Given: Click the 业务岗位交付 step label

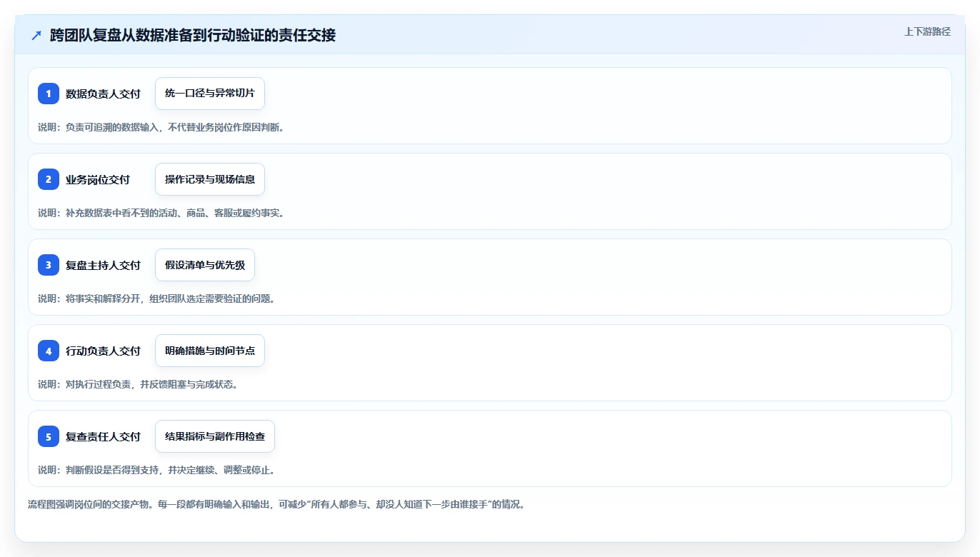Looking at the screenshot, I should tap(98, 179).
